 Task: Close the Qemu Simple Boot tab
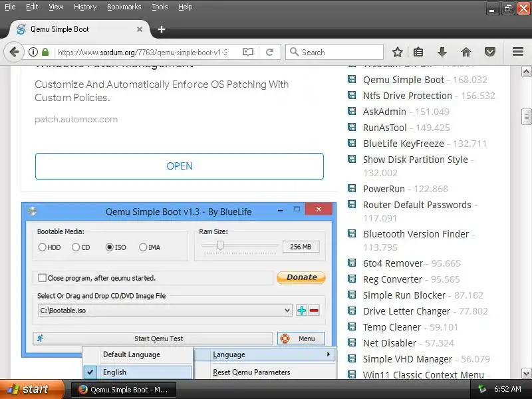coord(140,29)
